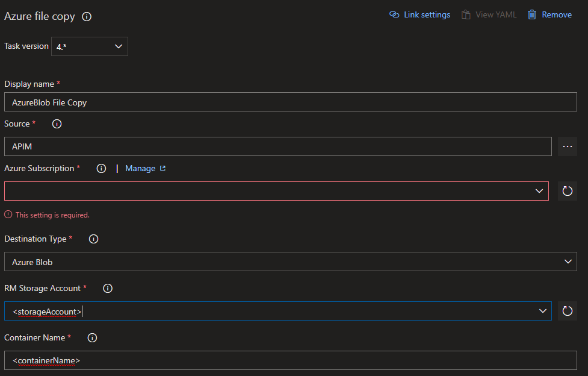Click the info icon beside Container Name
The image size is (588, 376).
[92, 338]
